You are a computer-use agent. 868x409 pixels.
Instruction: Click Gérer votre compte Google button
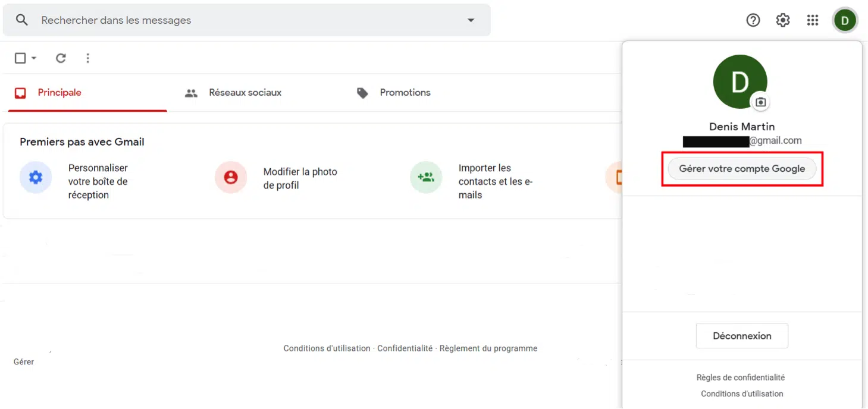click(742, 169)
